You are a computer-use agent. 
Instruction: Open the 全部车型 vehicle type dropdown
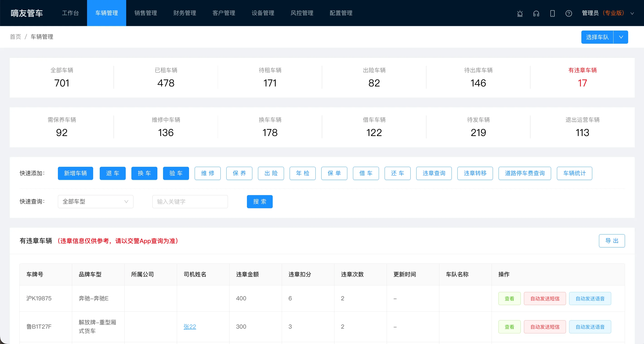(95, 201)
